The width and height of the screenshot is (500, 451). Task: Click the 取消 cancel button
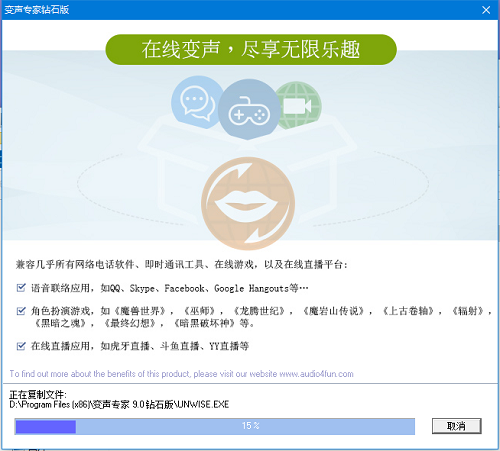point(456,426)
